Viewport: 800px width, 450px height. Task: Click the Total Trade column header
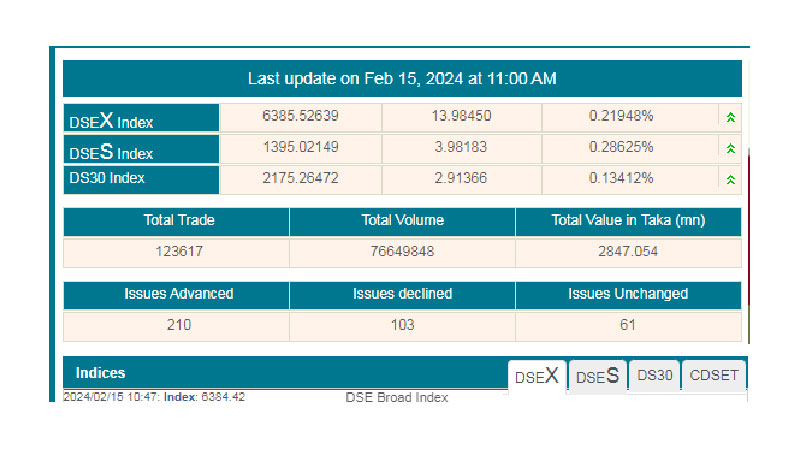pos(176,221)
